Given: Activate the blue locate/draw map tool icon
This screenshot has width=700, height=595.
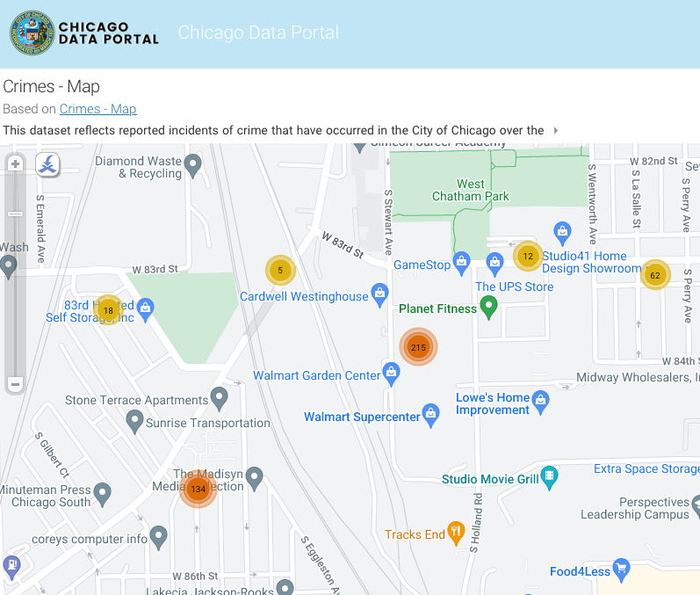Looking at the screenshot, I should tap(47, 164).
